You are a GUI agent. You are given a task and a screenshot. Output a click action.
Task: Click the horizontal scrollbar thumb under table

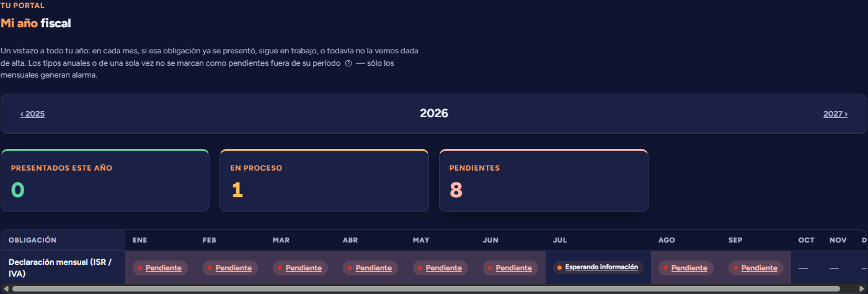pos(426,289)
